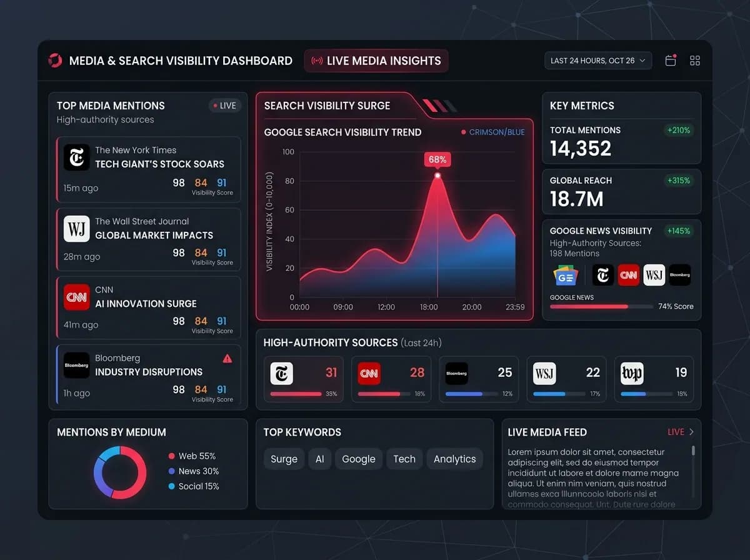The height and width of the screenshot is (560, 750).
Task: Click the Global Reach value 18.7M
Action: pos(577,199)
